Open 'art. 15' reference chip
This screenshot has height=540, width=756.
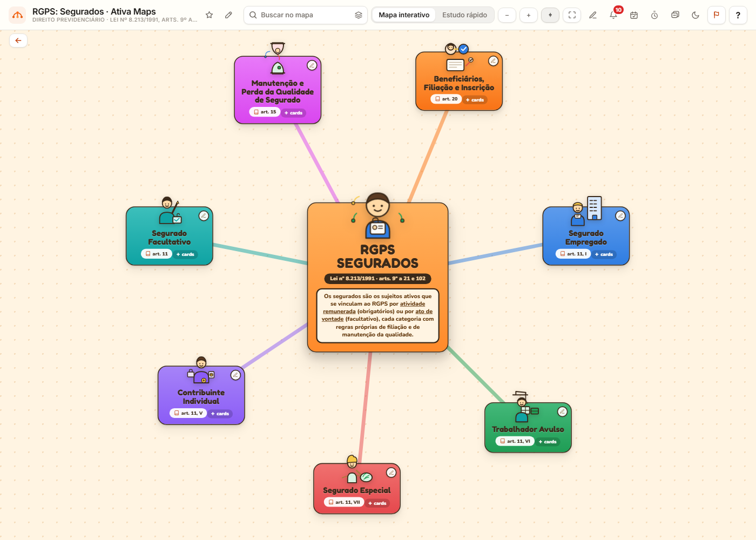(265, 112)
